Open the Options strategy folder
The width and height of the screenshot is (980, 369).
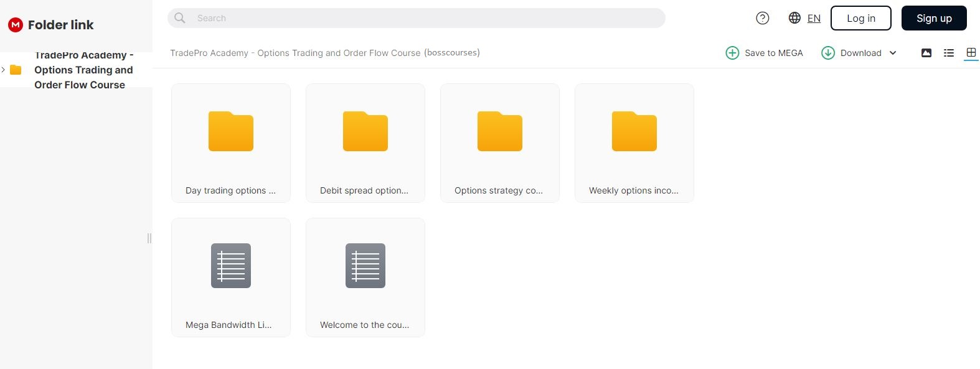click(500, 143)
